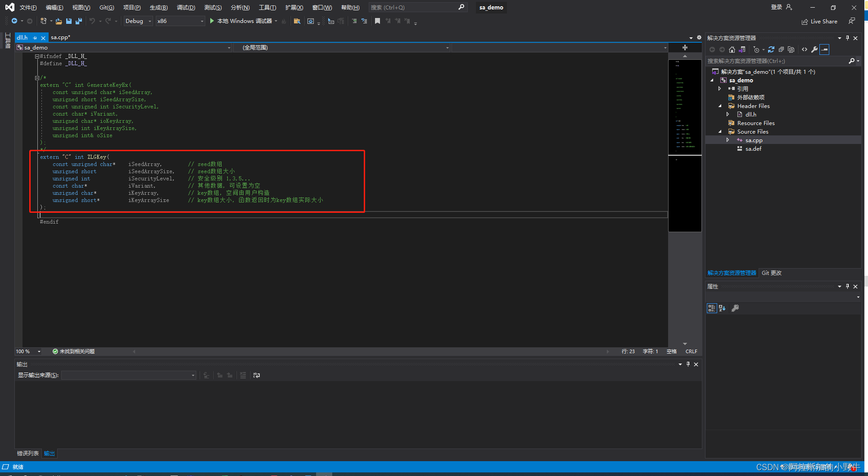The height and width of the screenshot is (476, 868).
Task: Select dll.h in Solution Explorer tree
Action: point(750,115)
